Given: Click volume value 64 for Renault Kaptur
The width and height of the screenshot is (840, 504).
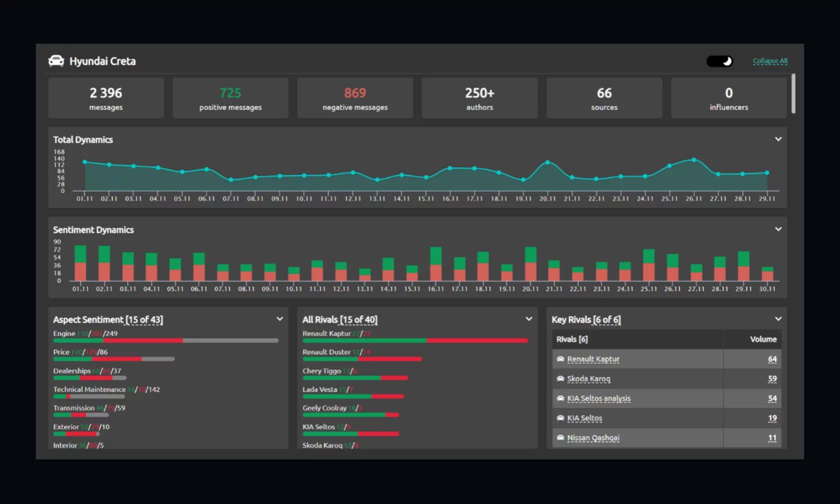Looking at the screenshot, I should tap(772, 359).
